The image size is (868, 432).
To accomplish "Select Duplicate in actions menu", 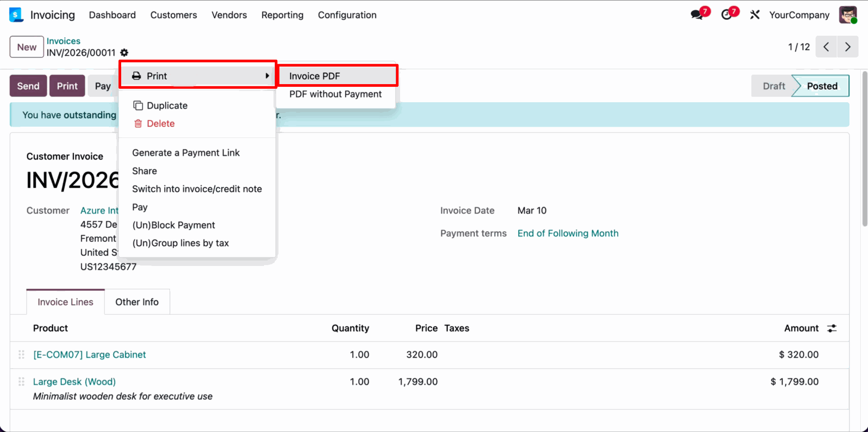I will (167, 105).
